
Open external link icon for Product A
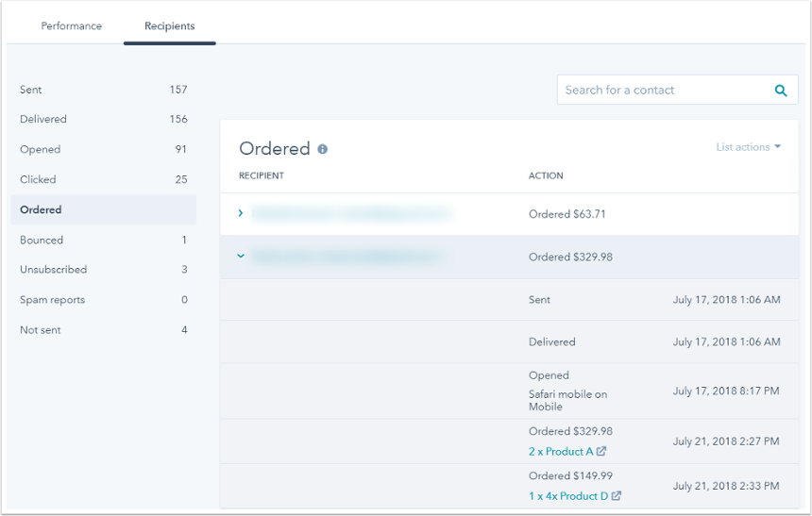click(602, 452)
